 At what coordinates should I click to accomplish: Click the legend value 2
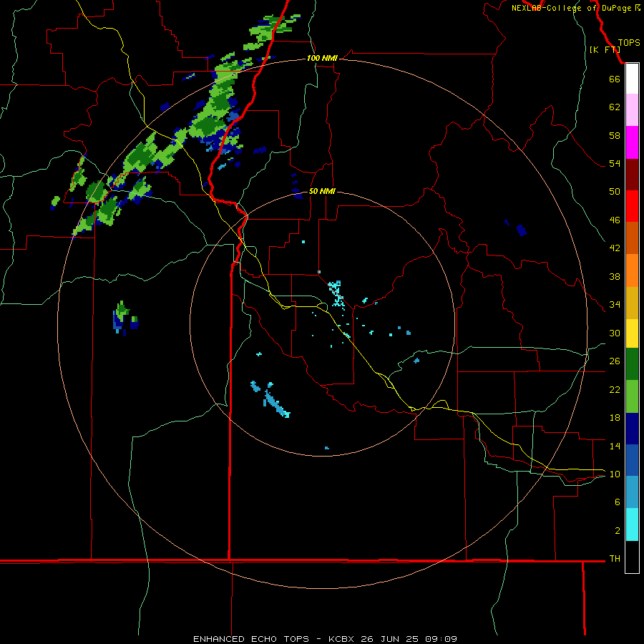618,531
